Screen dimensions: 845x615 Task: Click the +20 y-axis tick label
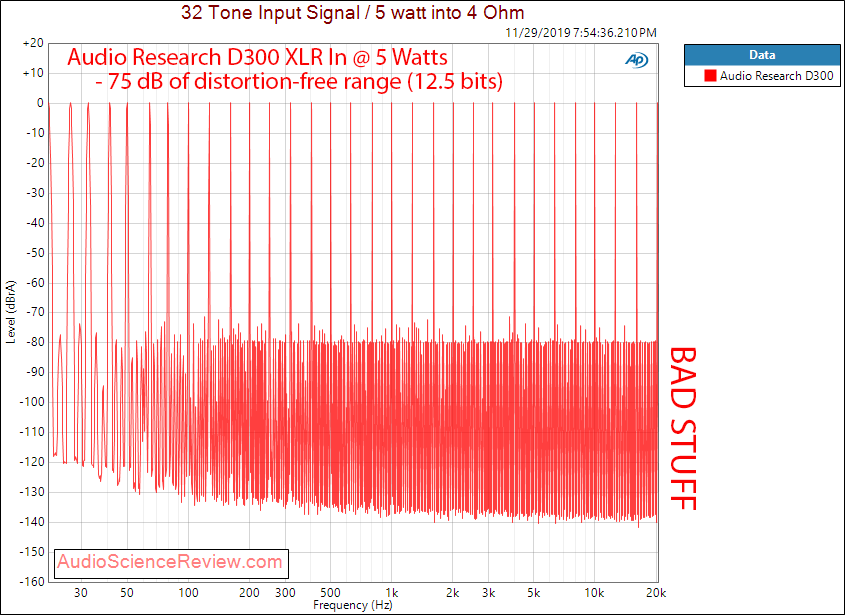(33, 44)
